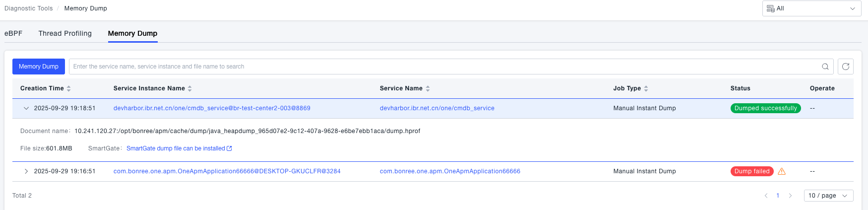Switch to the eBPF tab

tap(13, 33)
